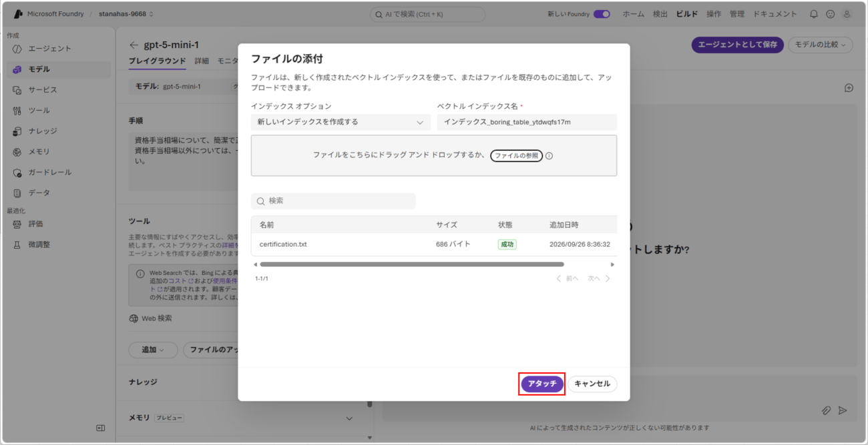This screenshot has width=868, height=445.
Task: Click the new chat plus icon
Action: [849, 88]
